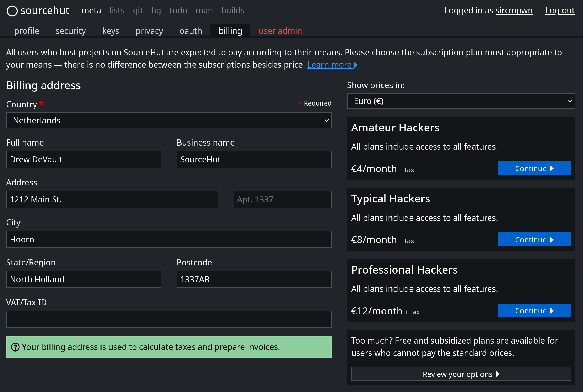Focus the VAT/Tax ID input field
The width and height of the screenshot is (583, 392).
169,319
